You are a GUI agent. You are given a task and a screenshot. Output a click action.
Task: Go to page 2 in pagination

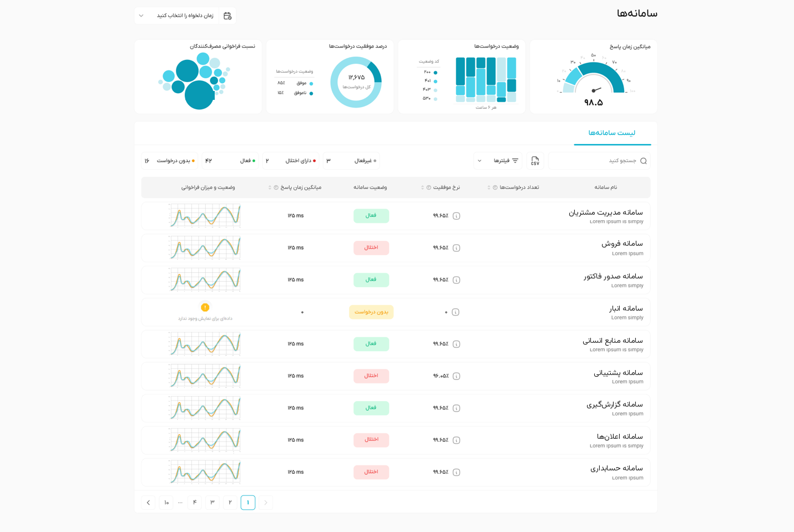[x=230, y=503]
